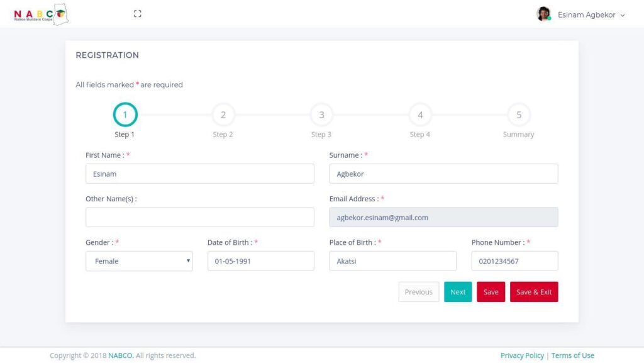Select the Date of Birth field

[x=260, y=261]
